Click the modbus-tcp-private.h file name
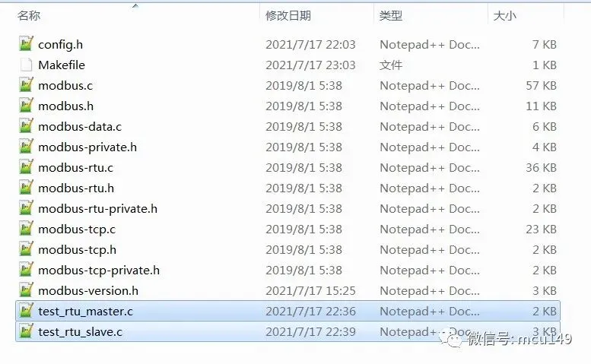The height and width of the screenshot is (364, 591). coord(99,271)
